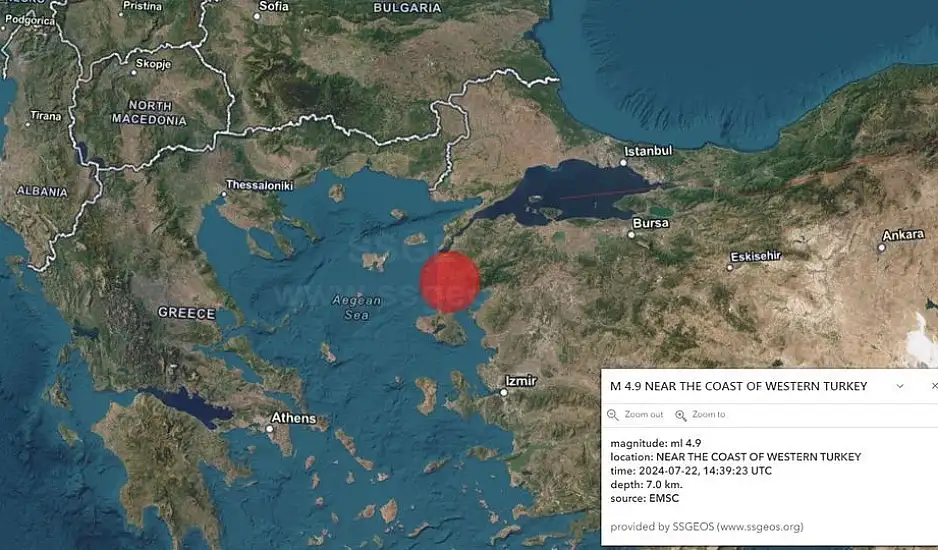938x550 pixels.
Task: Click the Eskisehir city label
Action: click(756, 256)
